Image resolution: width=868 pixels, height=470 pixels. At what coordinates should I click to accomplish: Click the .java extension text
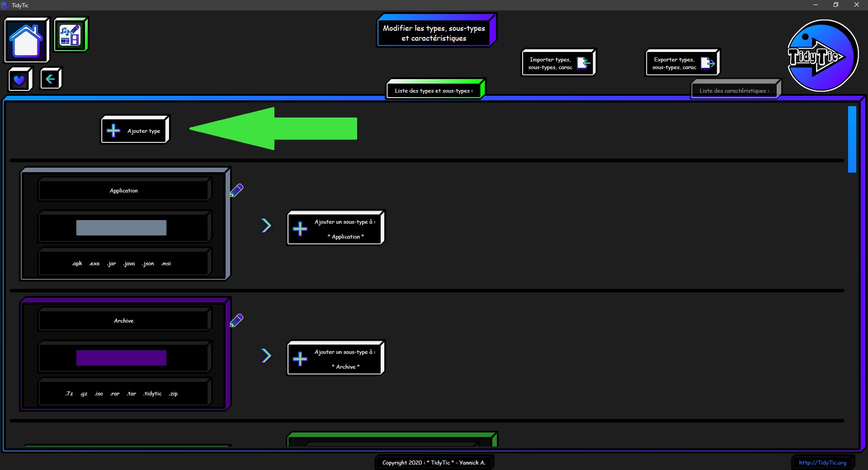(129, 263)
